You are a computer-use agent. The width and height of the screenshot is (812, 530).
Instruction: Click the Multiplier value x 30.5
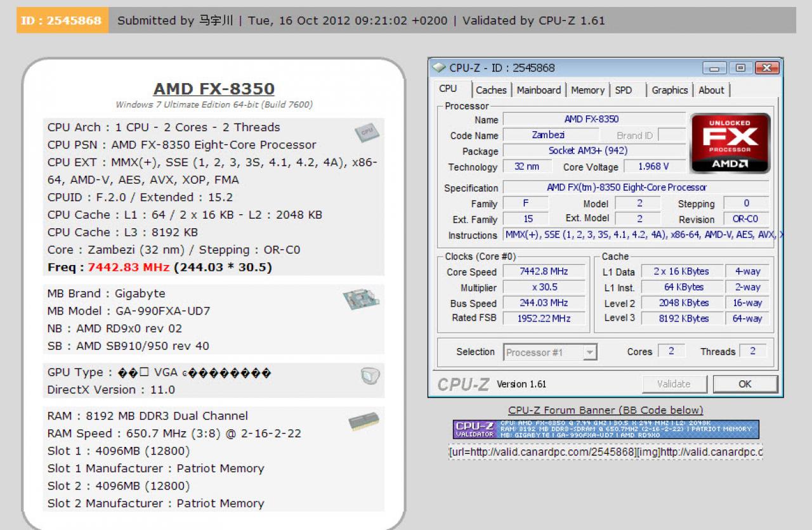(544, 287)
